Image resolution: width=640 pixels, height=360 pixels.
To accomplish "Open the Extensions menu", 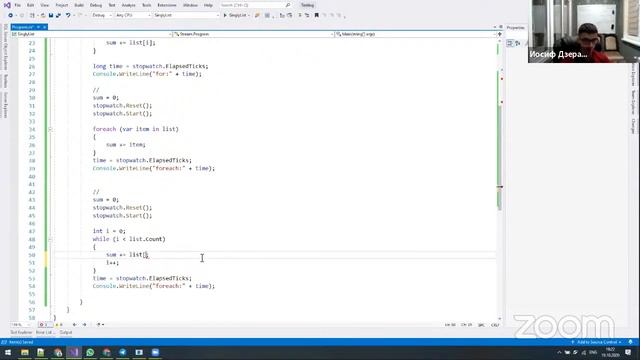I will 167,5.
